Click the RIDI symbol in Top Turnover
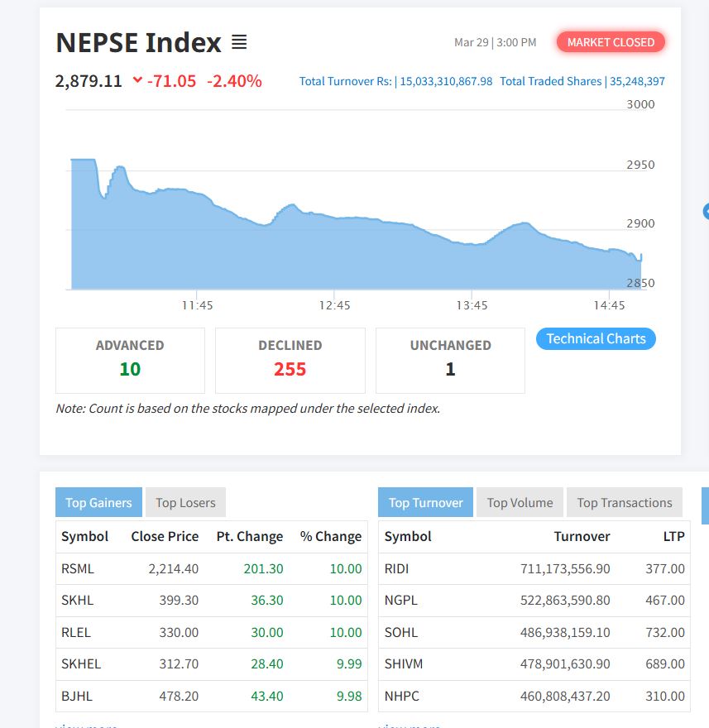Screen dimensions: 709x728 pyautogui.click(x=397, y=568)
